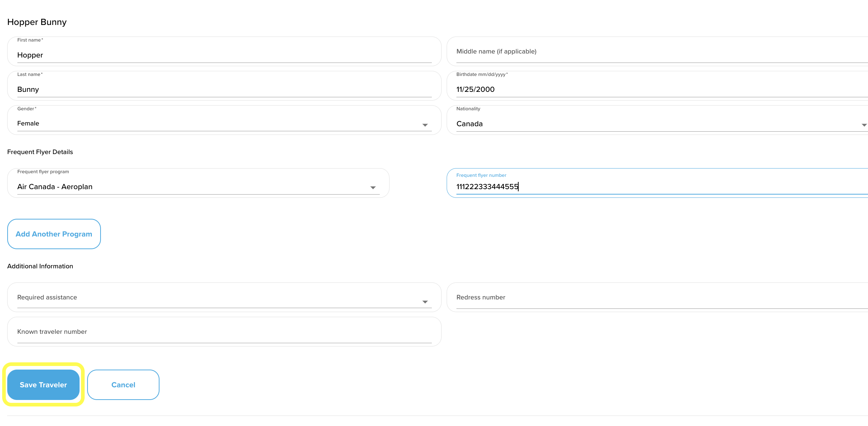Open the Gender dropdown arrow
This screenshot has width=868, height=426.
click(x=425, y=125)
